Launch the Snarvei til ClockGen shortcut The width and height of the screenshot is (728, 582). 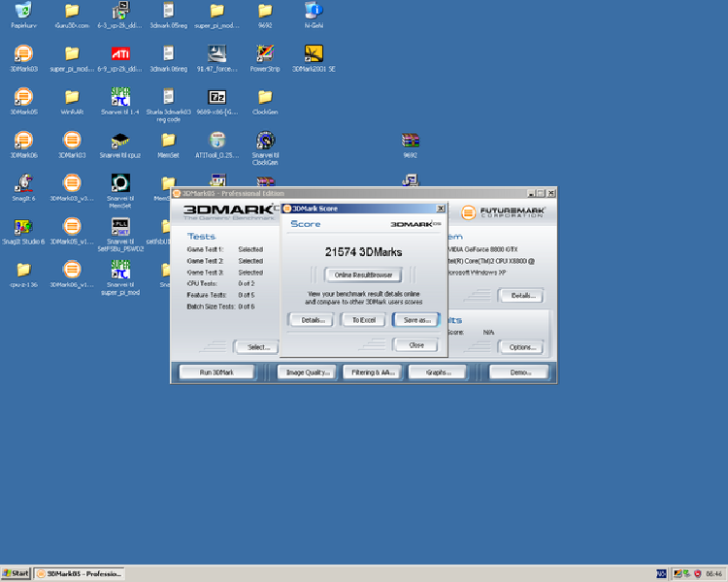click(x=265, y=148)
